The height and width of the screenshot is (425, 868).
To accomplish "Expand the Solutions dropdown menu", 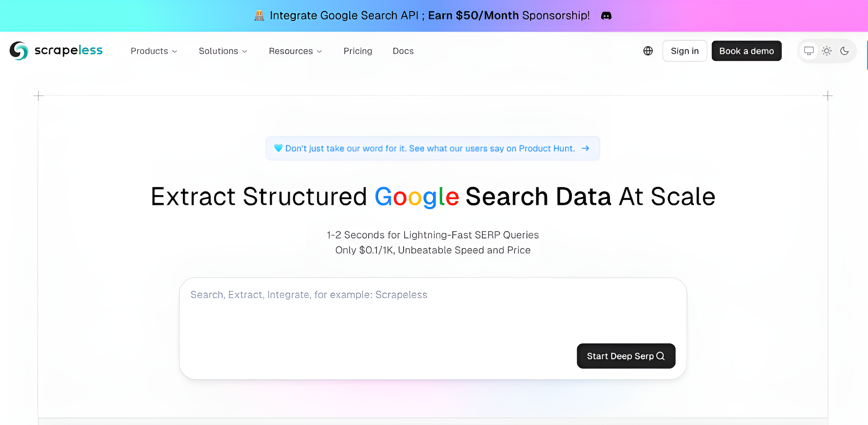I will (x=223, y=51).
